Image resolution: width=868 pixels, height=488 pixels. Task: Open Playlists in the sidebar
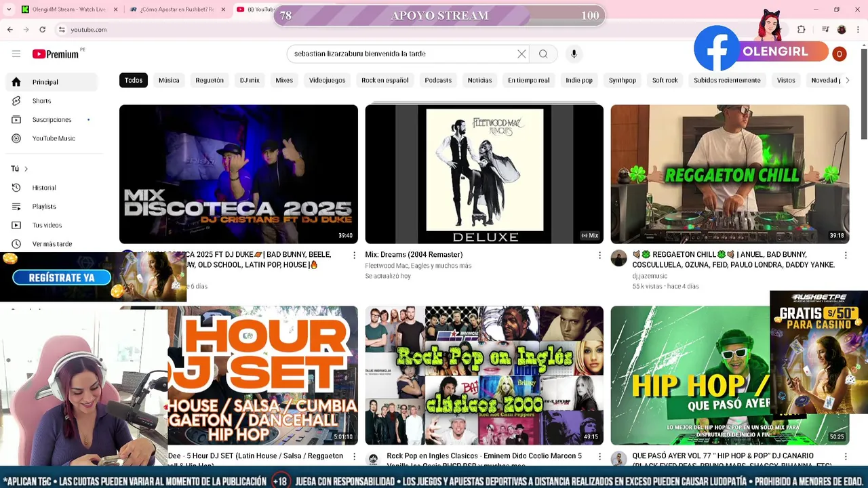click(53, 206)
